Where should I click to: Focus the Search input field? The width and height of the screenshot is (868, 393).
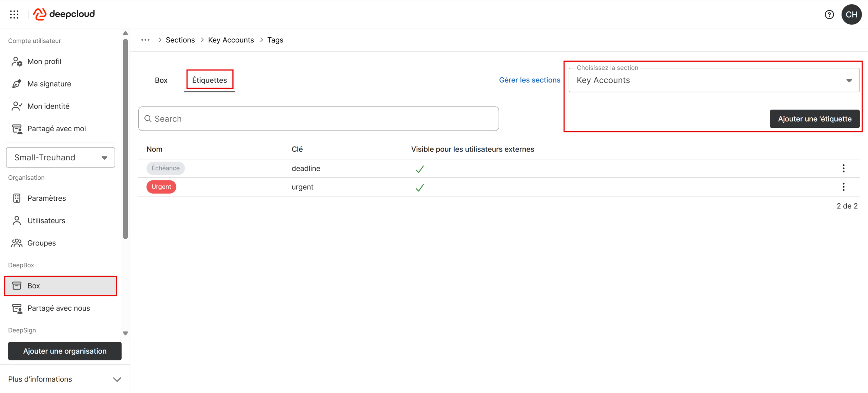(x=318, y=119)
